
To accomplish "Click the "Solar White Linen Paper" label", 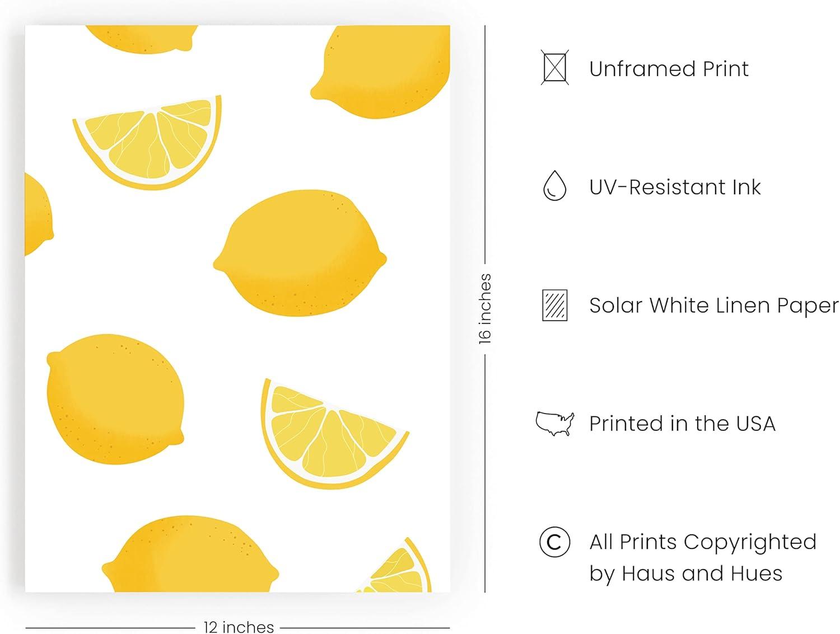I will click(713, 306).
